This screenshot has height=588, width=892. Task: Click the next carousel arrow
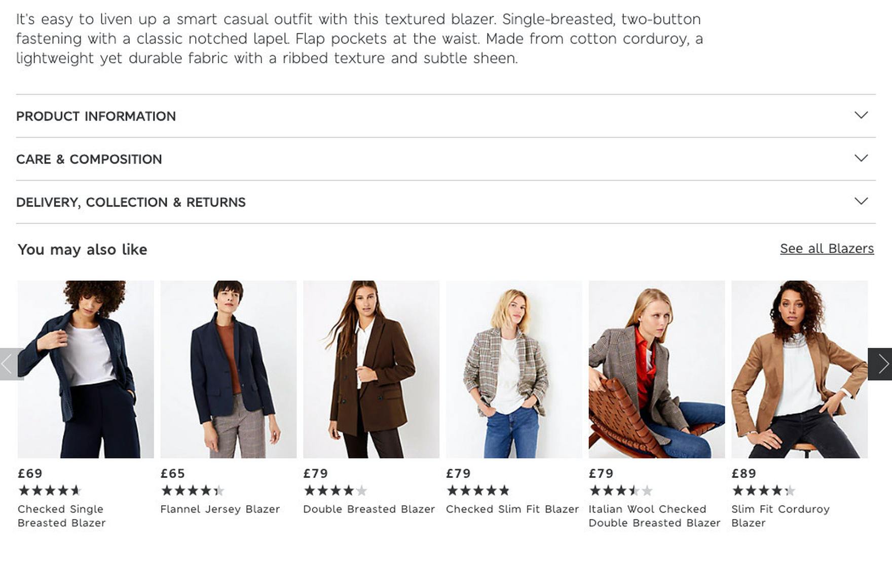(x=880, y=364)
